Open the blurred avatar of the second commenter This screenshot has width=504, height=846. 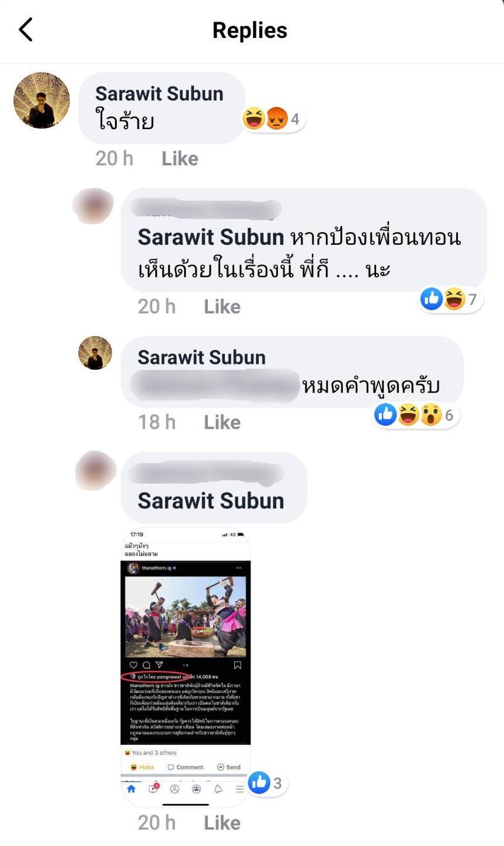pyautogui.click(x=92, y=206)
